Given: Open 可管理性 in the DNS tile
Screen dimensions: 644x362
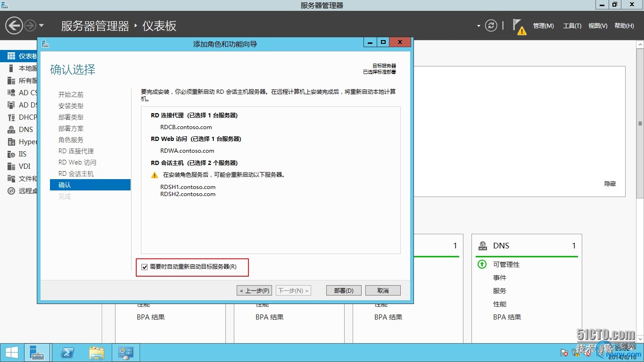Looking at the screenshot, I should [x=506, y=264].
